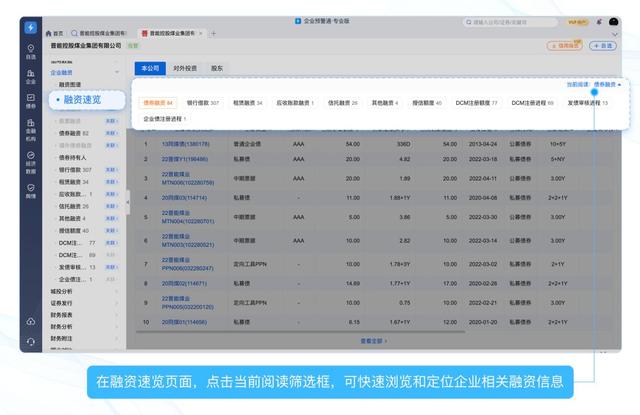Click 关联 tag beside 银行借款 307
Viewport: 640px width, 415px height.
pyautogui.click(x=111, y=169)
